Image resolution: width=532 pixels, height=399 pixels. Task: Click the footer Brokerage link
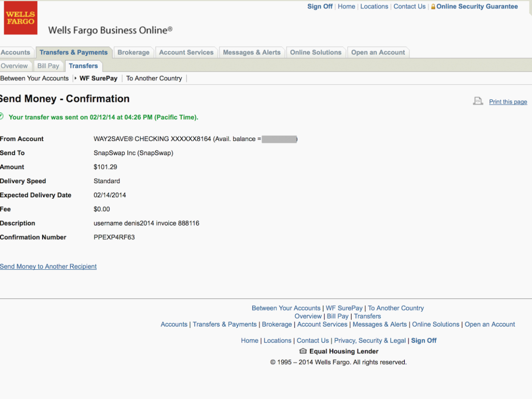277,324
